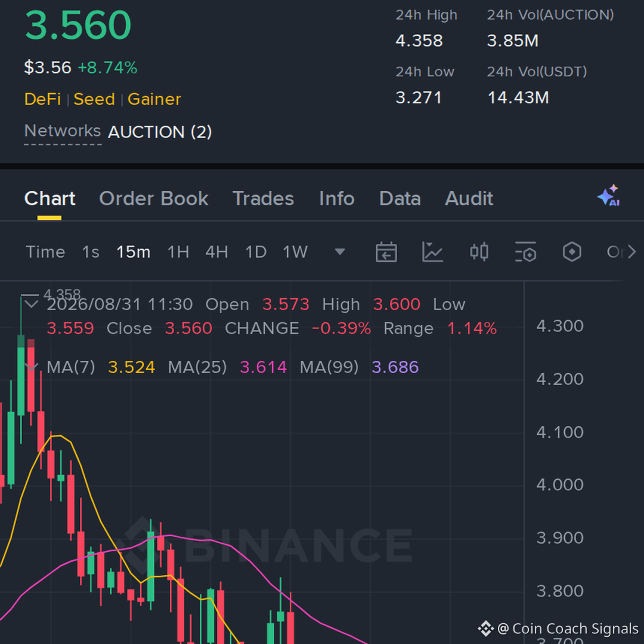Select the 15m interval

[134, 252]
